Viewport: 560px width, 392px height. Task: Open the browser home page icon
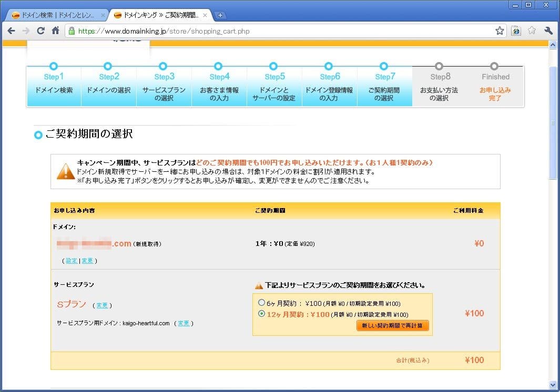(55, 31)
